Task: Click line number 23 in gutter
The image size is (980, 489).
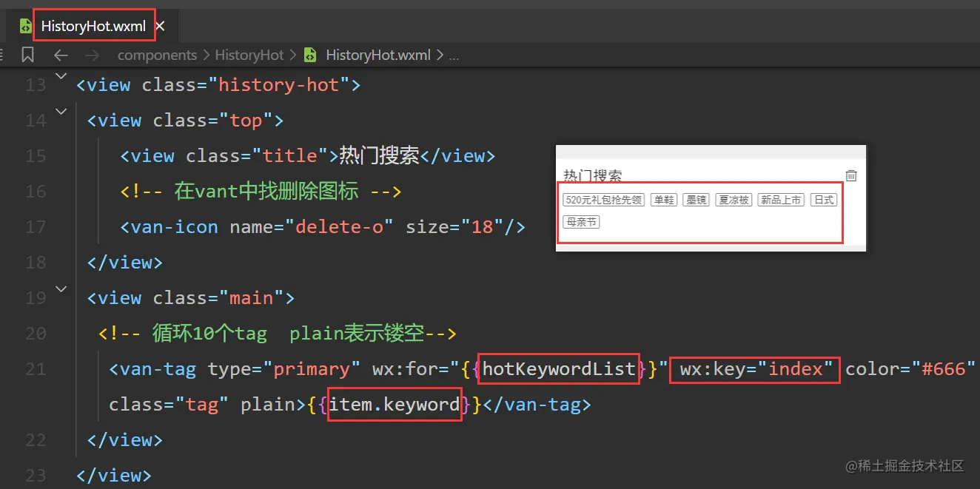Action: click(36, 476)
